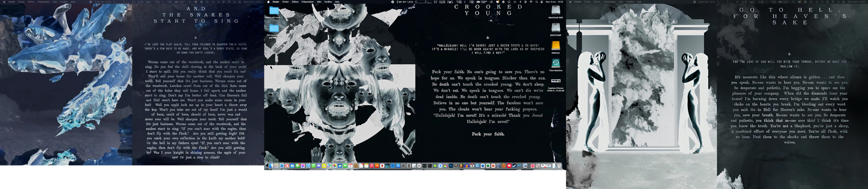Open Discord from the Dock

[x=319, y=166]
